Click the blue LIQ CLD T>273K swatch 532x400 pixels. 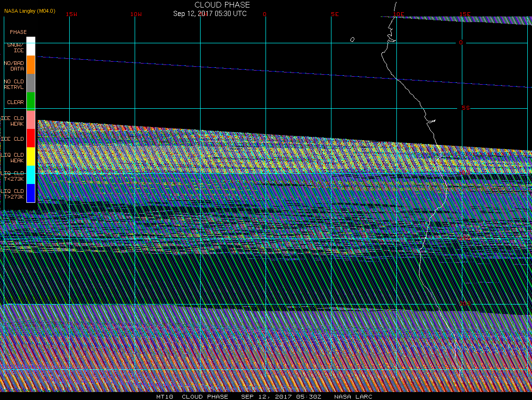(31, 193)
